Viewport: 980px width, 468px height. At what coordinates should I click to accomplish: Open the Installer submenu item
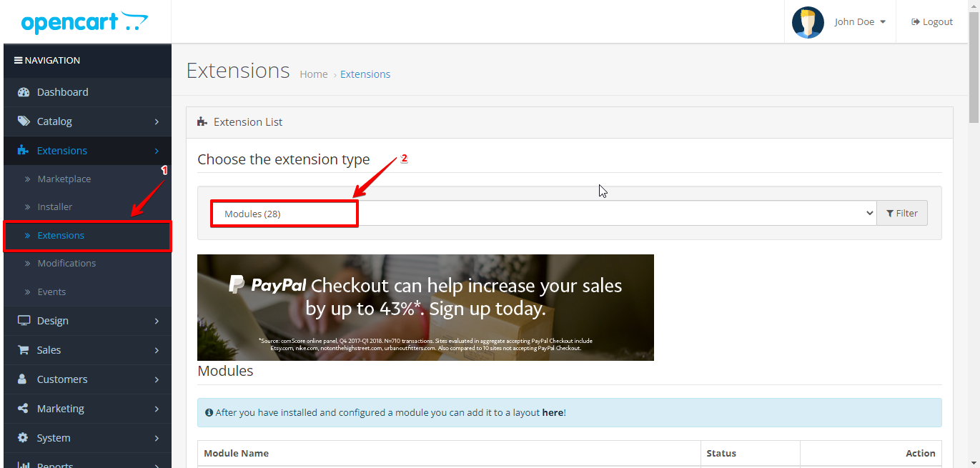click(87, 206)
